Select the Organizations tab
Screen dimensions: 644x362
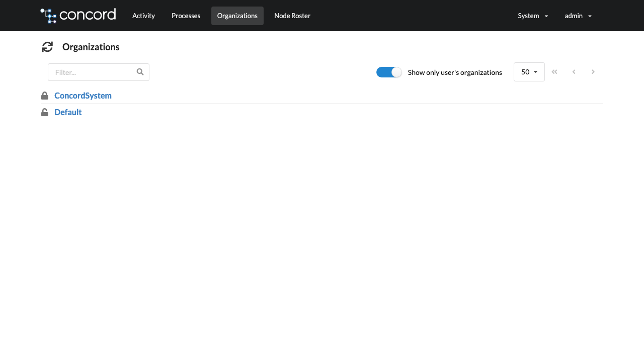(x=237, y=16)
